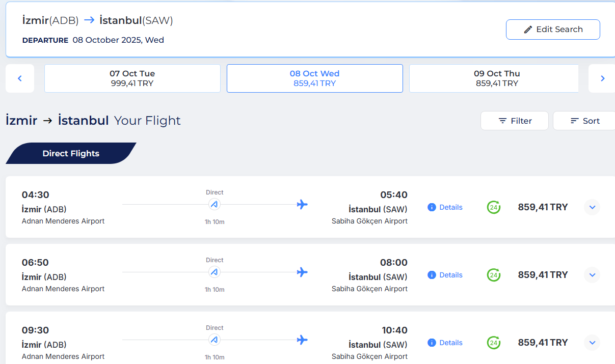Open Details for the 04:30 flight
615x364 pixels.
(x=451, y=207)
